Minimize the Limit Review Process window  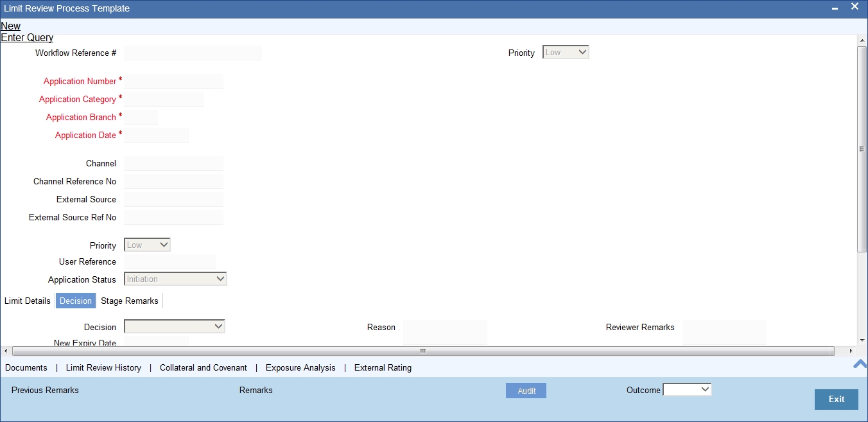click(x=835, y=8)
